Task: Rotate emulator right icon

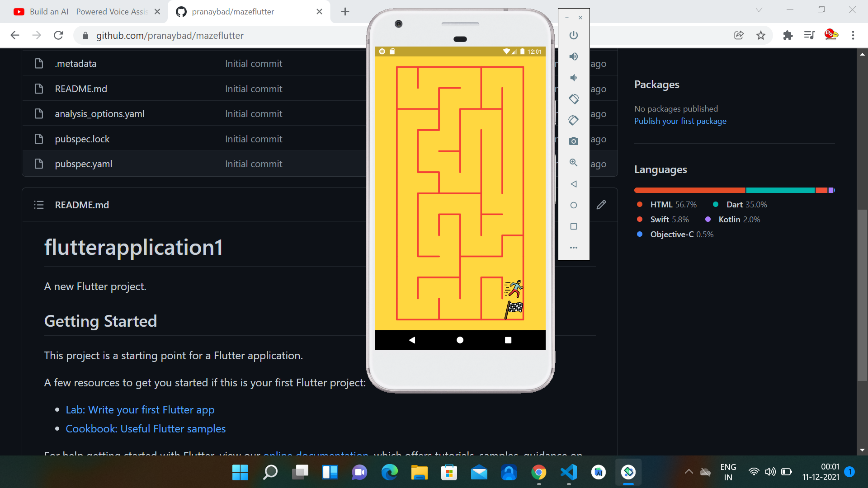Action: pyautogui.click(x=573, y=120)
